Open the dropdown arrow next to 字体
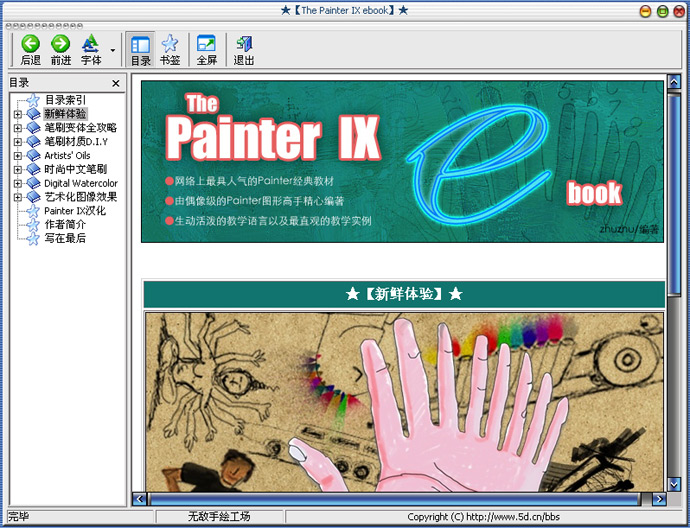 point(113,50)
